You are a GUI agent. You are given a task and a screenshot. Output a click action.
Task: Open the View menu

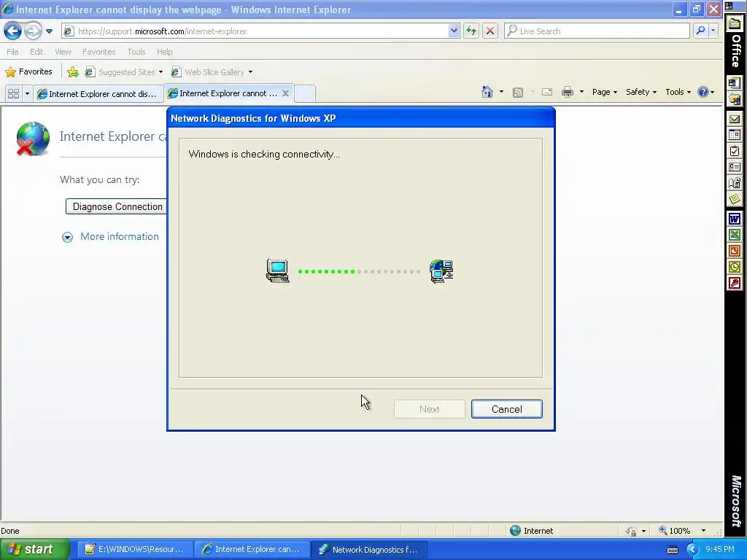(63, 52)
